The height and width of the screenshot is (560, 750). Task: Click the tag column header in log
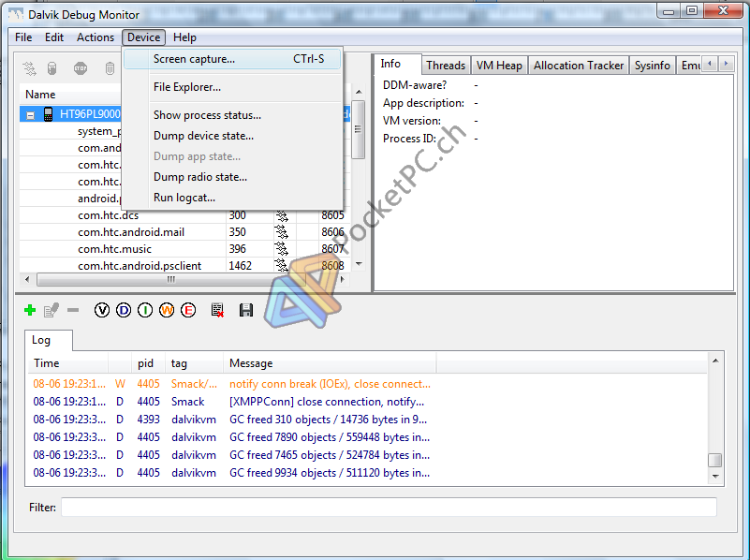[x=194, y=363]
